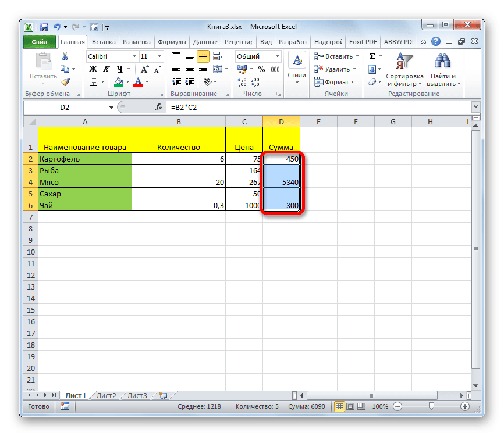
Task: Toggle bottom vertical alignment button
Action: coord(203,57)
